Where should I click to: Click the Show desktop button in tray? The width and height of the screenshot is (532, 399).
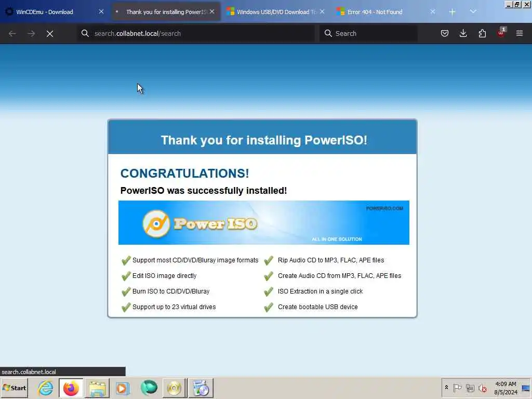point(526,388)
